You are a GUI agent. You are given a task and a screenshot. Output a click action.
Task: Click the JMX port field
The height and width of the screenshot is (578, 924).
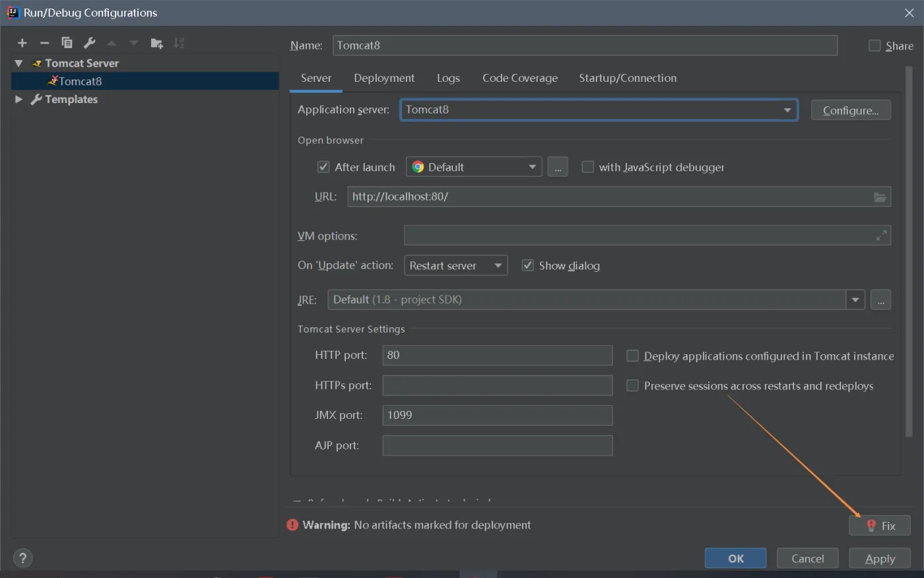[x=498, y=415]
